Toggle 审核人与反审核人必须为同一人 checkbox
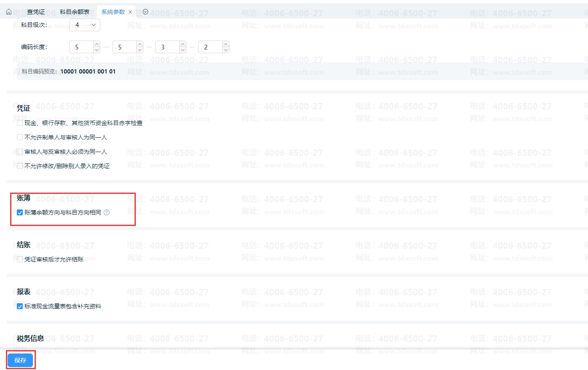The height and width of the screenshot is (370, 588). point(20,152)
